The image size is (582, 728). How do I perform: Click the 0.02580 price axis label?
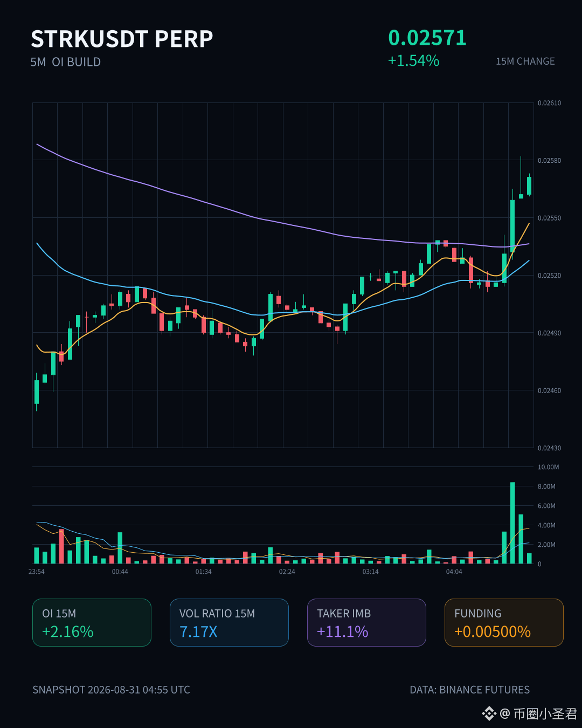[549, 161]
